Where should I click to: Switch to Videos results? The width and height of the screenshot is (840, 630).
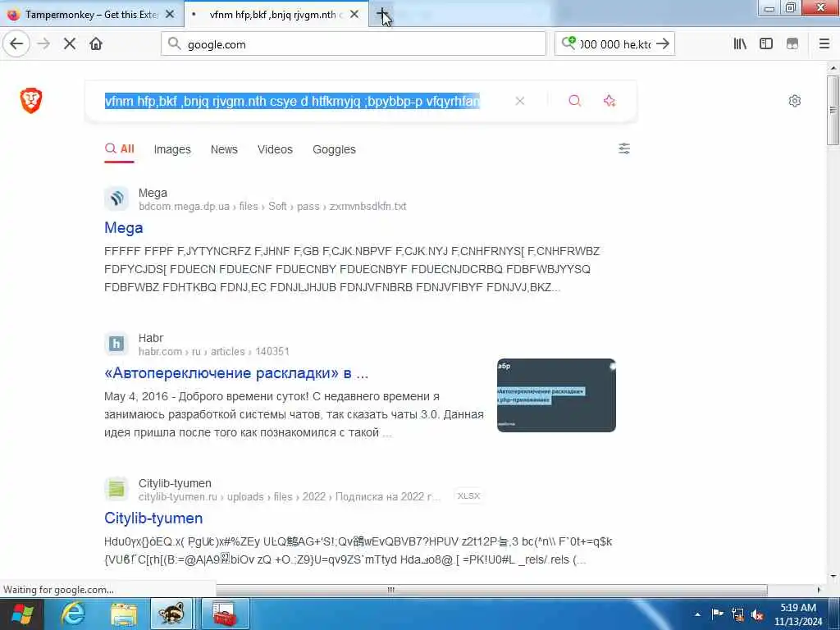click(275, 149)
